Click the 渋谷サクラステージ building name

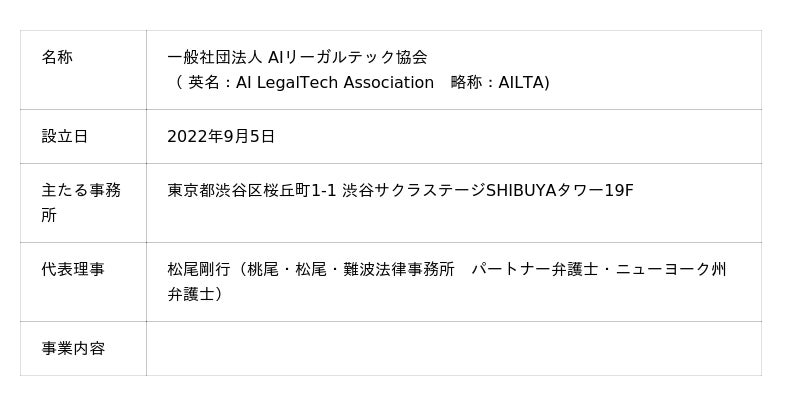pos(414,191)
